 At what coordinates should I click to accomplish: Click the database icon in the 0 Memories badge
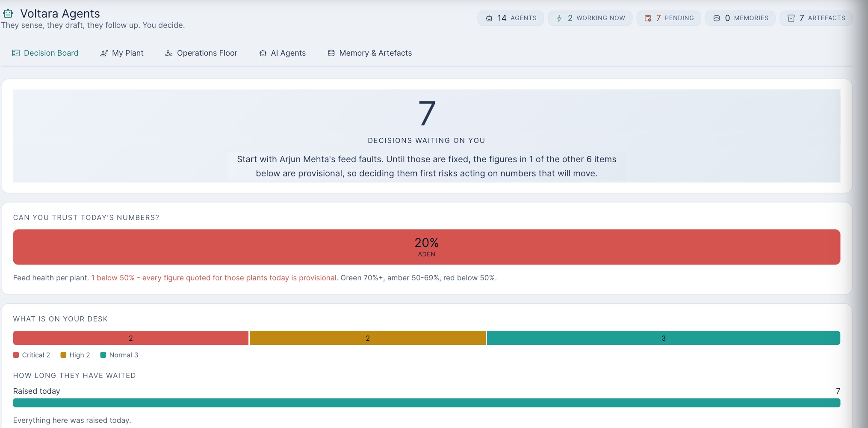click(717, 18)
